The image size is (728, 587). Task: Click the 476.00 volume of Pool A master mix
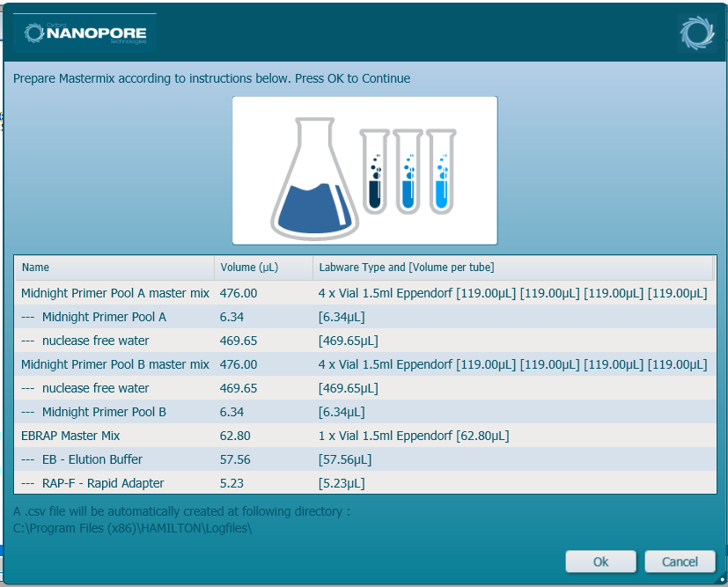239,293
